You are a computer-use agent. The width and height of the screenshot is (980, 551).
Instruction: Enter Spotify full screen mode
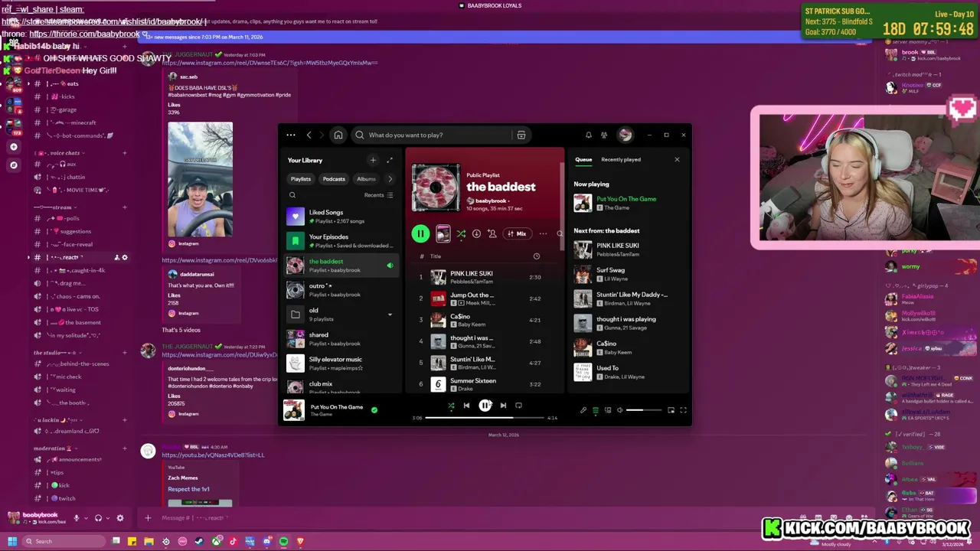pos(683,410)
